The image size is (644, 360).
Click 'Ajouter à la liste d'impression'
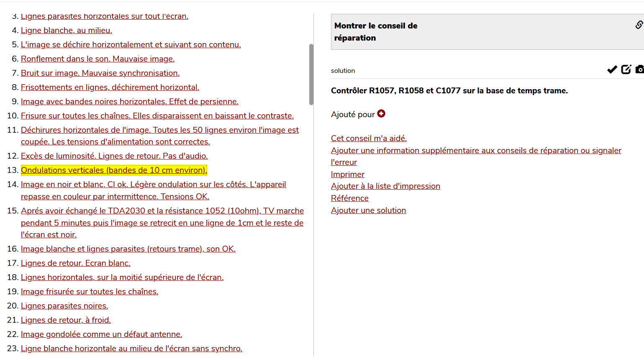coord(385,186)
